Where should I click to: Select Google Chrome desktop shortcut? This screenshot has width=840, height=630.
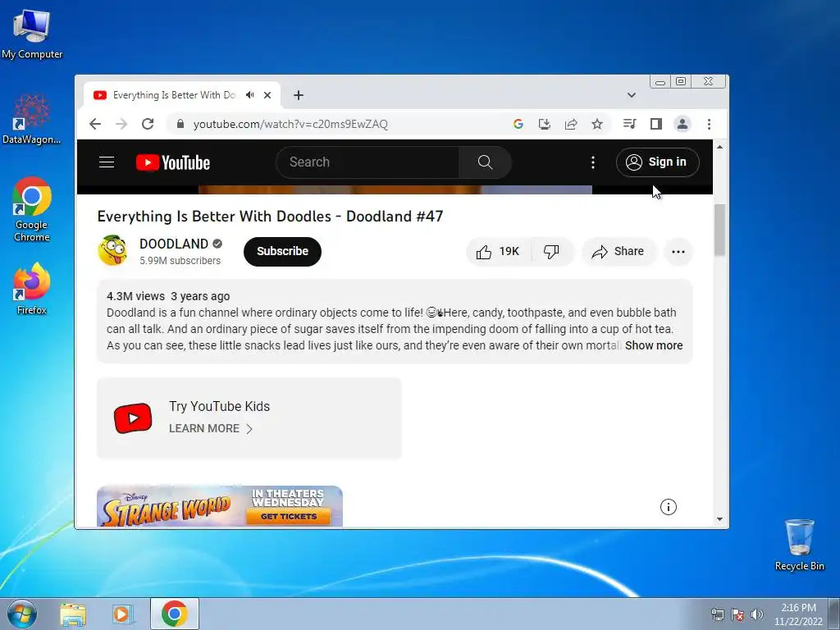(32, 209)
